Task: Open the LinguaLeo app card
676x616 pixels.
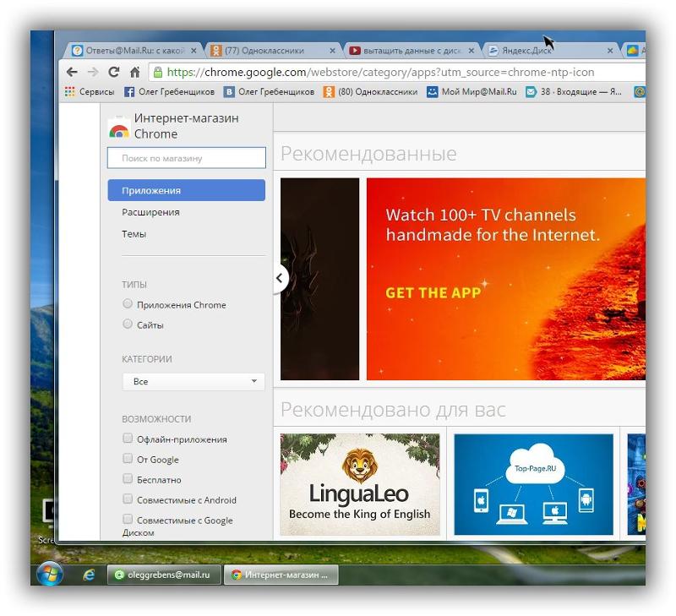Action: pyautogui.click(x=360, y=484)
